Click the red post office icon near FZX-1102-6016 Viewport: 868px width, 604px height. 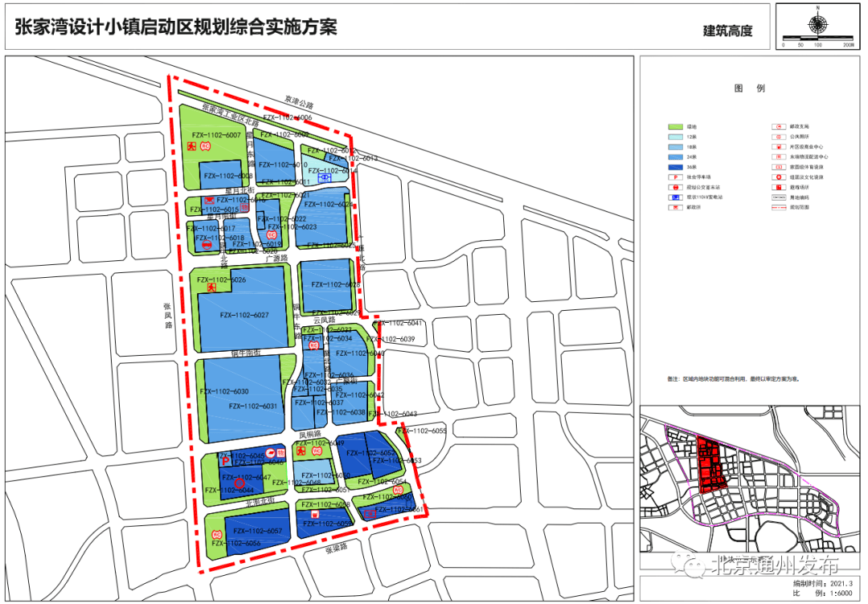coord(209,200)
